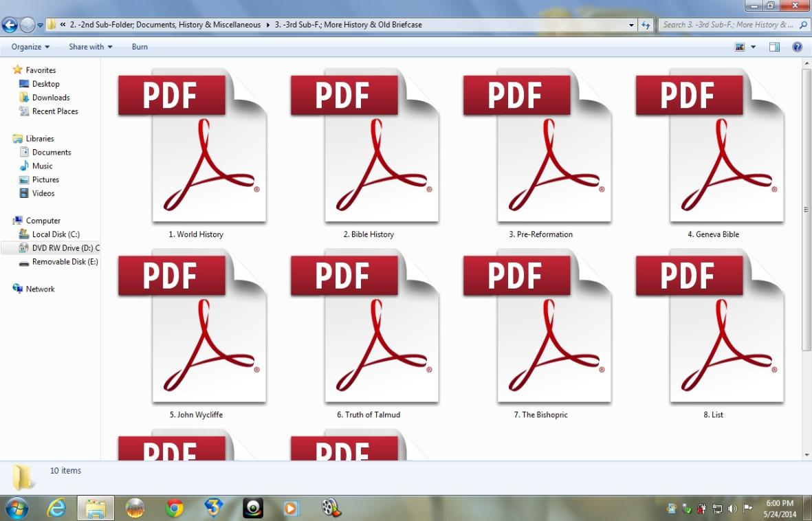Click the 6. Truth of Talmud file name
This screenshot has width=812, height=521.
coord(369,415)
